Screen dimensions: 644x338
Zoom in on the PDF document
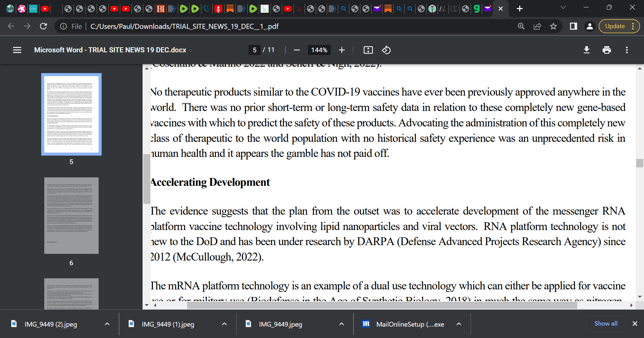[341, 50]
